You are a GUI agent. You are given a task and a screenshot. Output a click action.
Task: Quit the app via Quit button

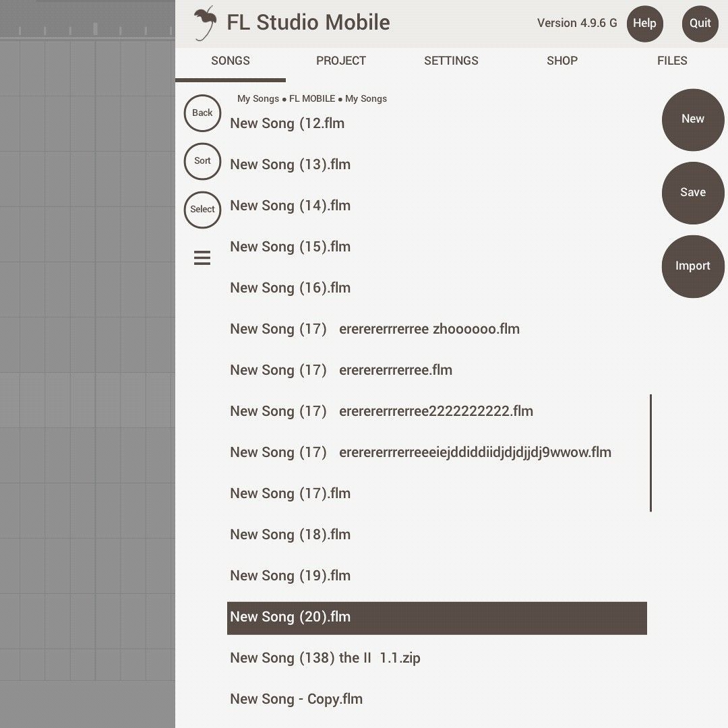(x=700, y=24)
